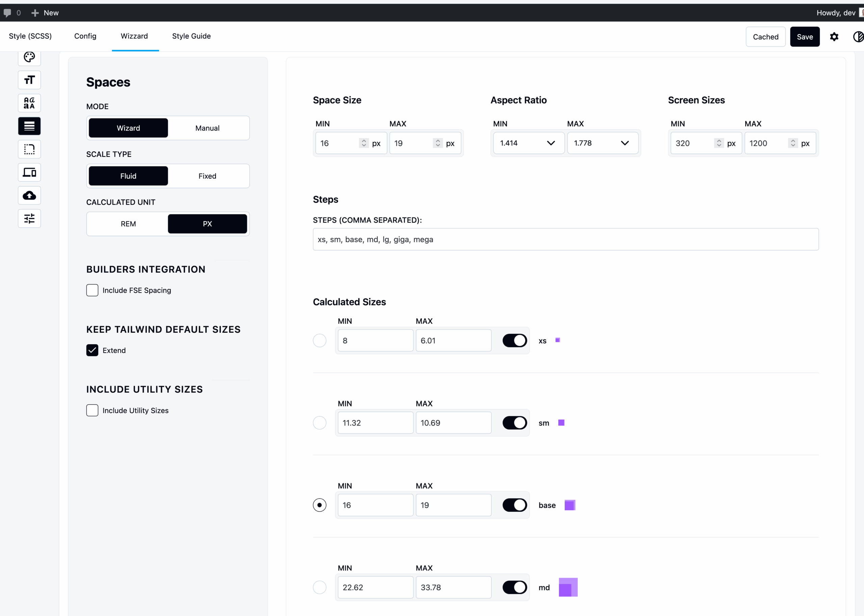Enable Include Utility Sizes

92,410
